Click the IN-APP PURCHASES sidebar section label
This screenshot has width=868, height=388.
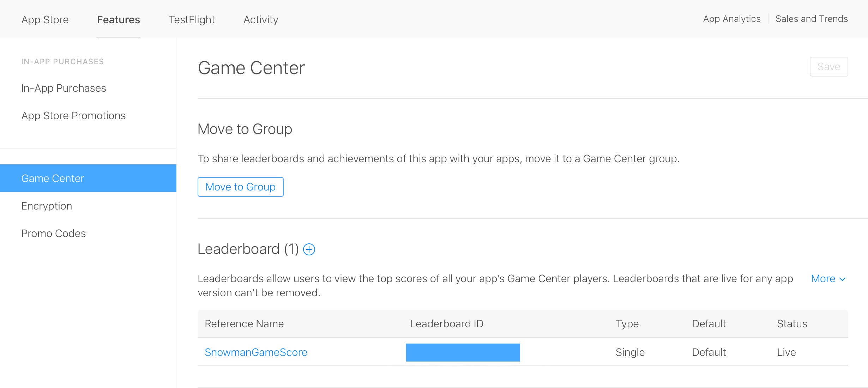(x=62, y=62)
